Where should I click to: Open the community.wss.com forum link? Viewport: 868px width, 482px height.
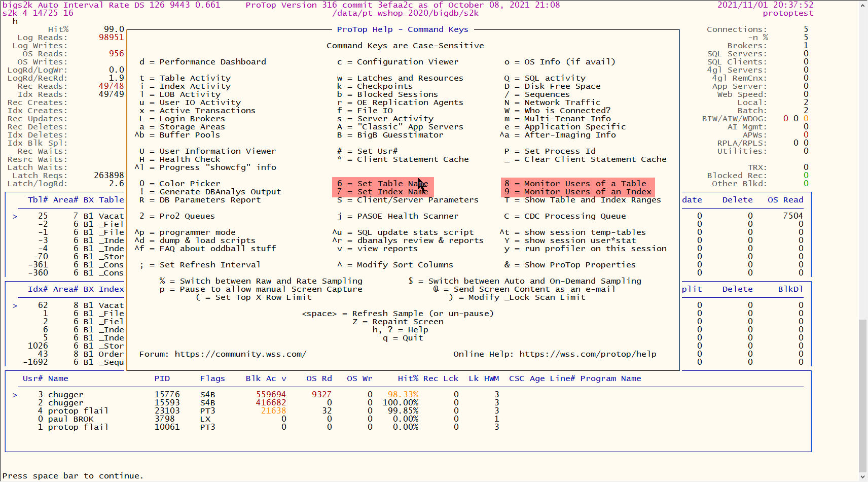tap(241, 354)
